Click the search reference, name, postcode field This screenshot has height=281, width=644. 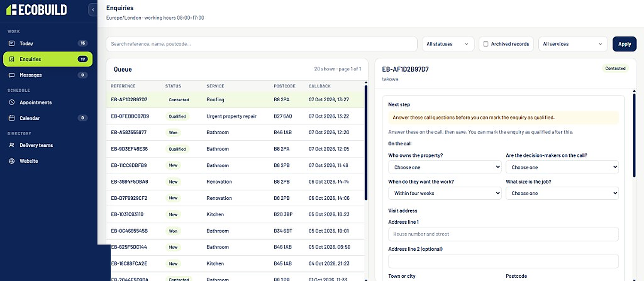pyautogui.click(x=261, y=44)
